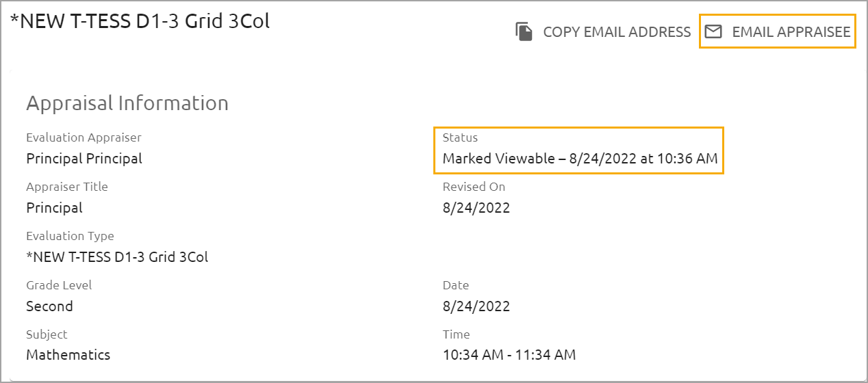This screenshot has width=868, height=383.
Task: Click the Evaluation Type value text
Action: click(117, 257)
